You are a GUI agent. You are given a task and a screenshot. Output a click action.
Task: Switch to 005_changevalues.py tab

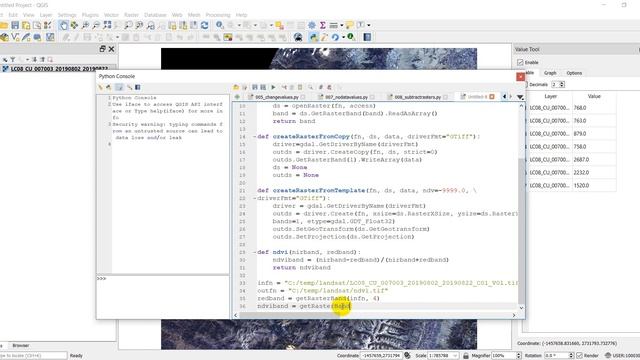(x=277, y=97)
